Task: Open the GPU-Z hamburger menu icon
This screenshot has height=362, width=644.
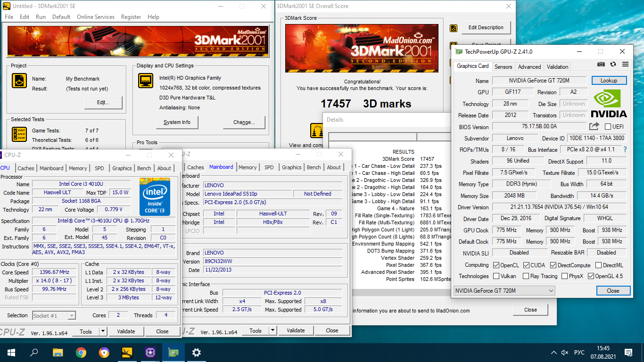Action: pos(625,64)
